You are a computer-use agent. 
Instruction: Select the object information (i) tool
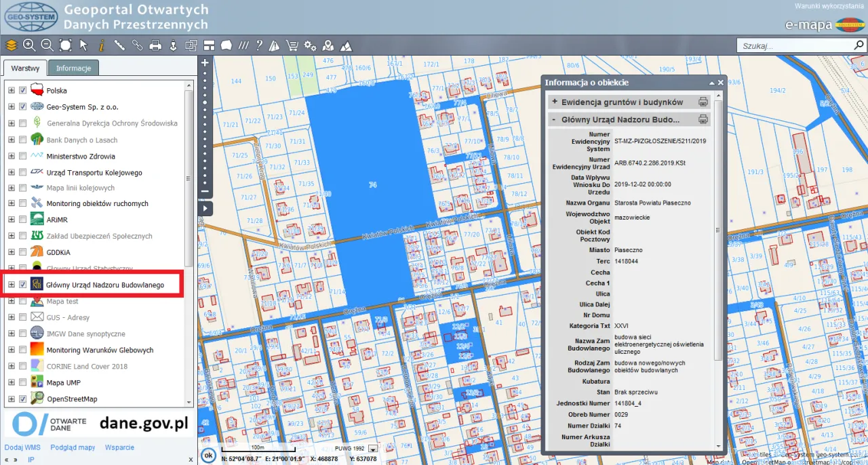(101, 45)
